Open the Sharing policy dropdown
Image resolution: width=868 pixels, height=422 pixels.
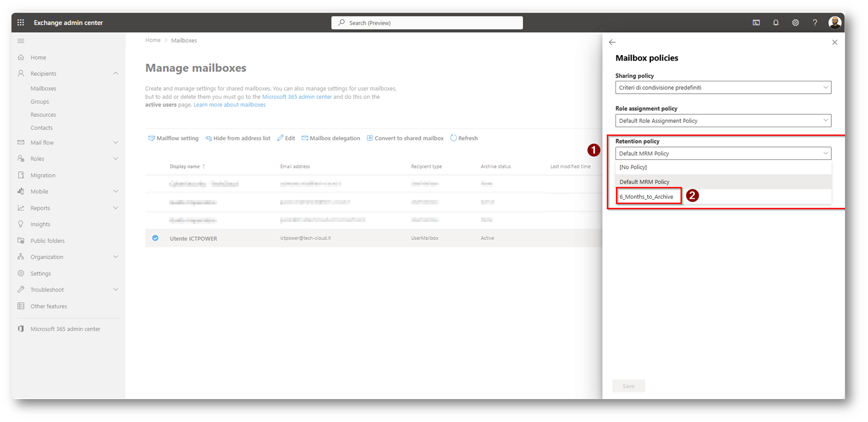(723, 87)
